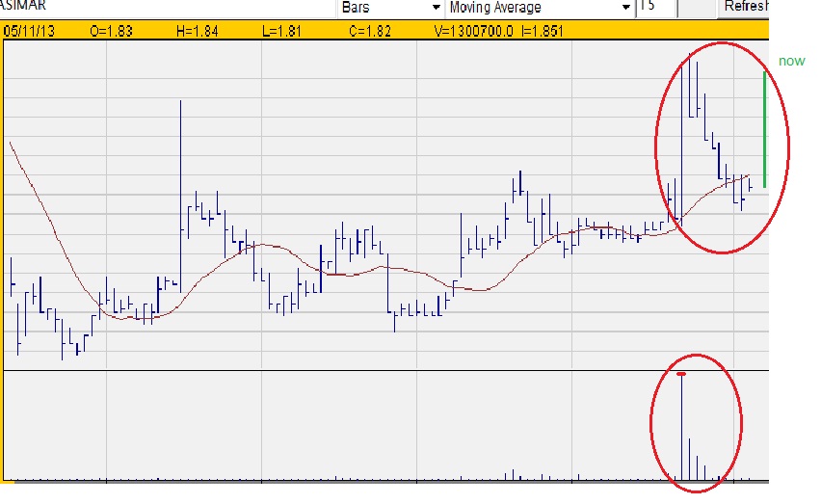This screenshot has width=821, height=504.
Task: Click the O=1.83 open value
Action: tap(111, 32)
